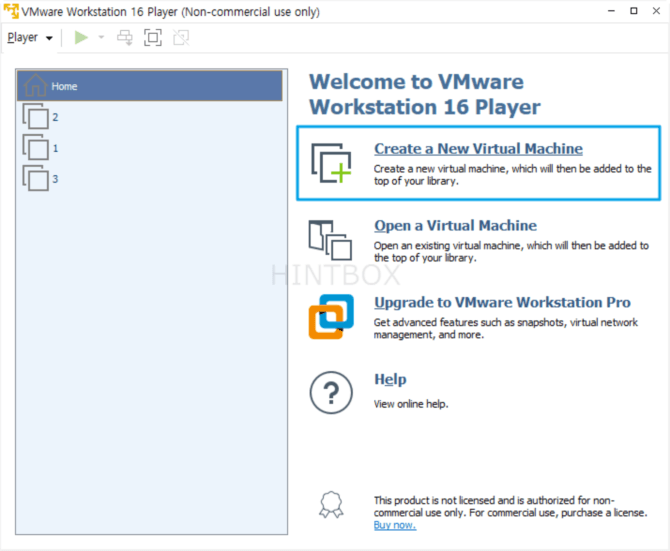Viewport: 670px width, 551px height.
Task: Click the license ribbon badge icon
Action: coord(331,504)
